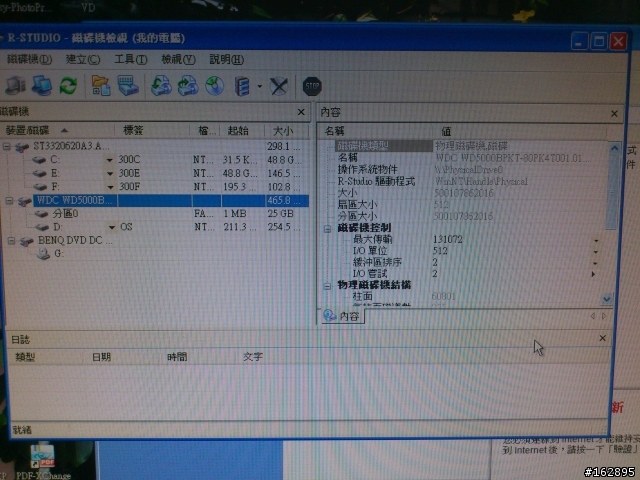Open dropdown for 緩沖區排序 value
This screenshot has height=480, width=640.
coord(595,263)
